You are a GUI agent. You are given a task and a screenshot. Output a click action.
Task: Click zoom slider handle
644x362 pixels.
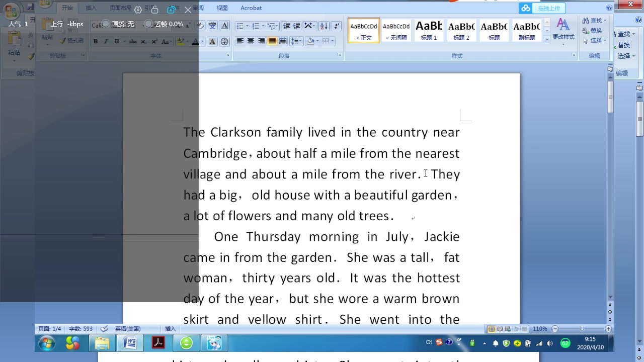[x=582, y=329]
